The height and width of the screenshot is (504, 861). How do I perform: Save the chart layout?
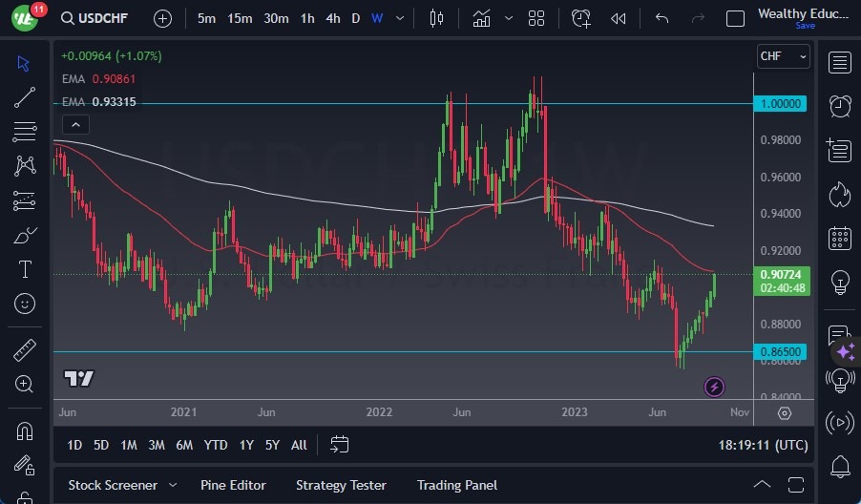(805, 26)
